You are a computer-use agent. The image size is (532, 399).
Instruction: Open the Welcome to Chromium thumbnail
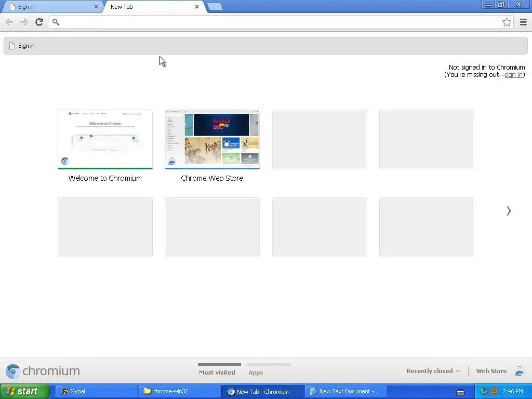pos(105,139)
